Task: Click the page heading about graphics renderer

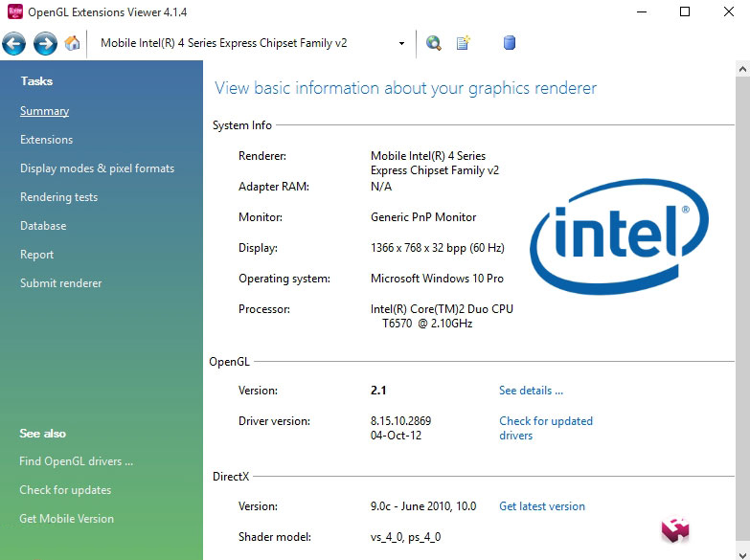Action: [405, 88]
